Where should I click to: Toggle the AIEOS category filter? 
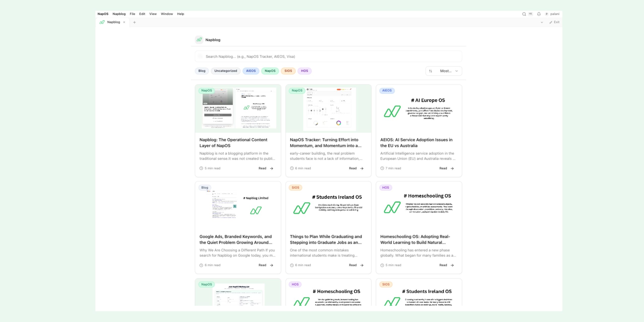point(251,71)
